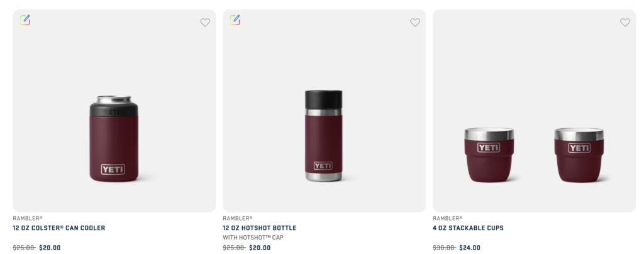Add Colster Can Cooler to wishlist heart
This screenshot has height=254, width=644.
[x=205, y=23]
